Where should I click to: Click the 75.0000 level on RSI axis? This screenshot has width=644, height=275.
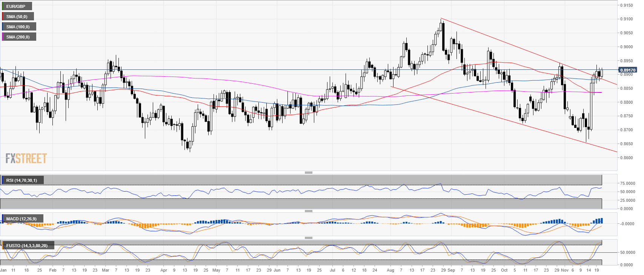(627, 183)
